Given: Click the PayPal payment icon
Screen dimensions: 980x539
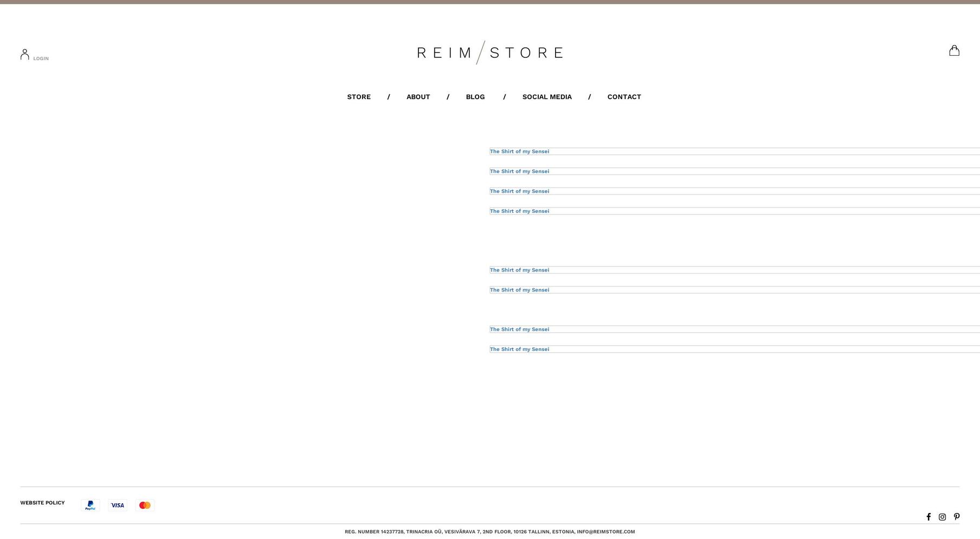Looking at the screenshot, I should click(x=91, y=505).
